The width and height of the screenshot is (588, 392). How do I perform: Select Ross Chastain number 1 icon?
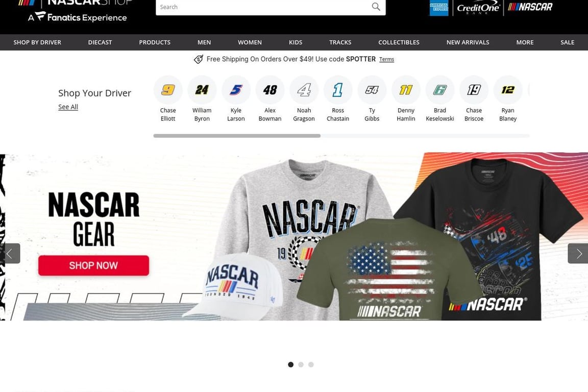tap(338, 90)
